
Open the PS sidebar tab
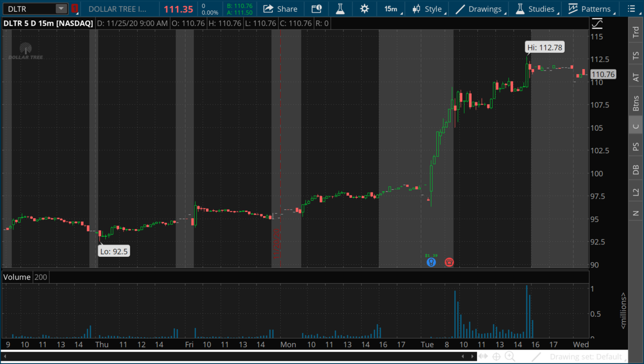point(636,147)
